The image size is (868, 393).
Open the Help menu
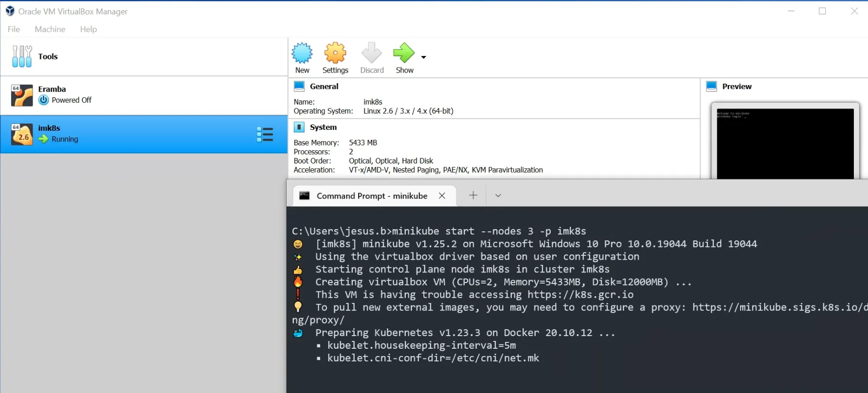click(x=89, y=29)
